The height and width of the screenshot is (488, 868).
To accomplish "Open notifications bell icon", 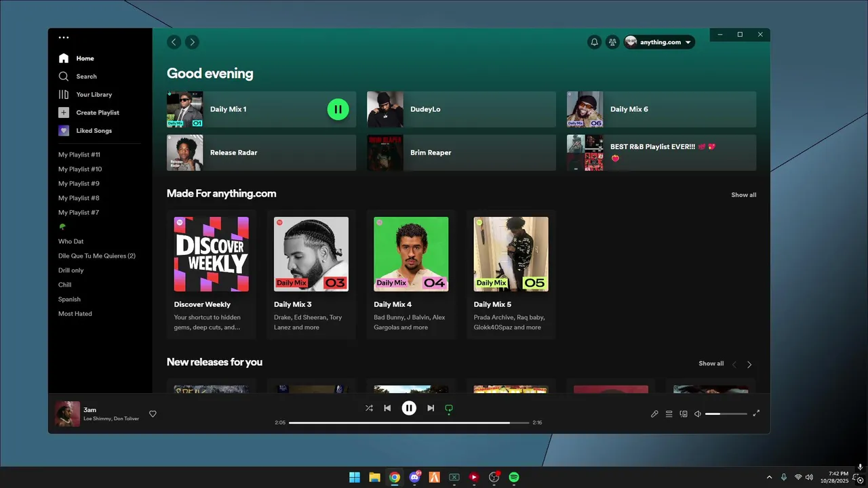I will tap(595, 42).
